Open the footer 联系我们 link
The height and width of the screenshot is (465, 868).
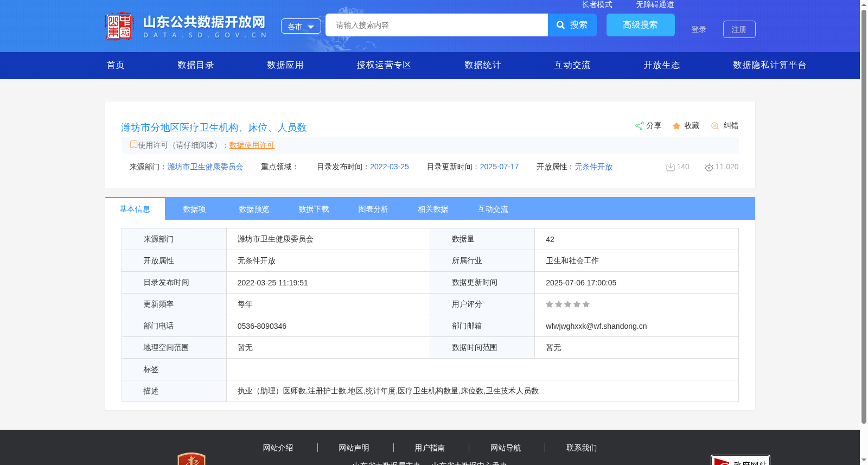click(582, 448)
